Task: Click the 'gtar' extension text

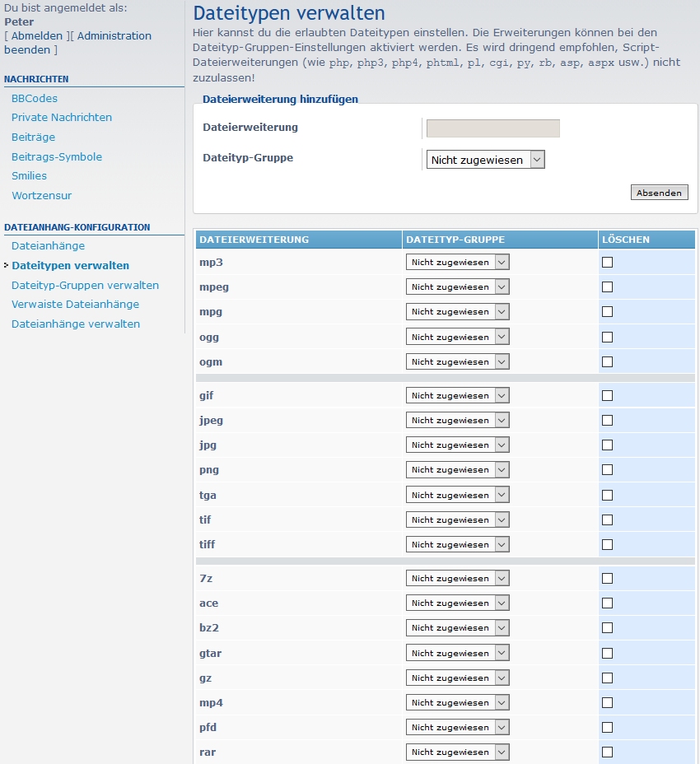Action: [211, 653]
